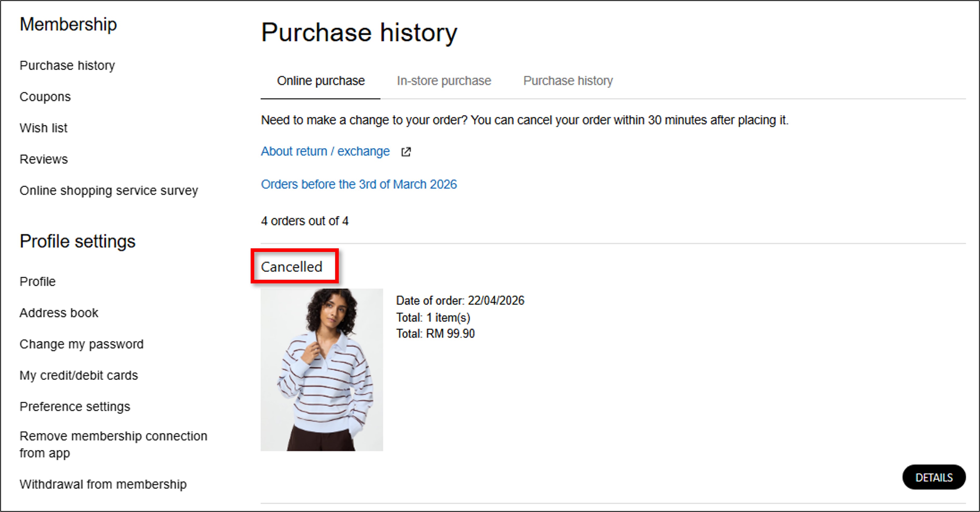Open Preference settings
Image resolution: width=980 pixels, height=512 pixels.
75,406
